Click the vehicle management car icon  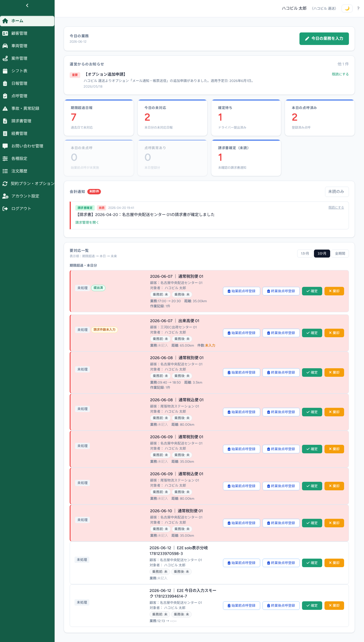pos(5,46)
